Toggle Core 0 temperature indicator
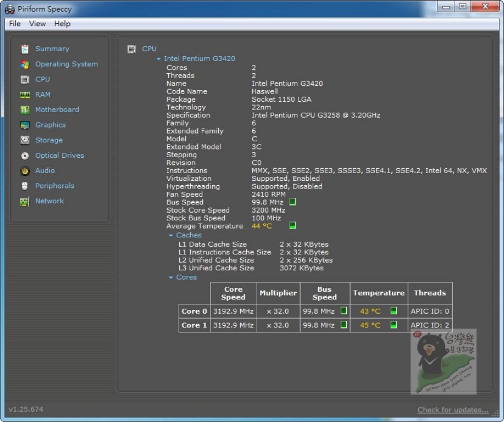The height and width of the screenshot is (422, 504). 394,310
